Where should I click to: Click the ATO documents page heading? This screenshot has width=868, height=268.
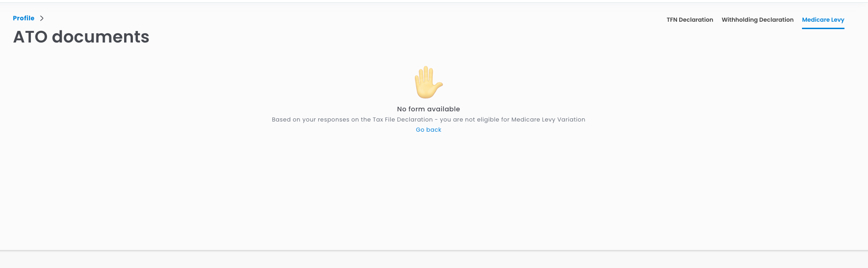pyautogui.click(x=81, y=37)
